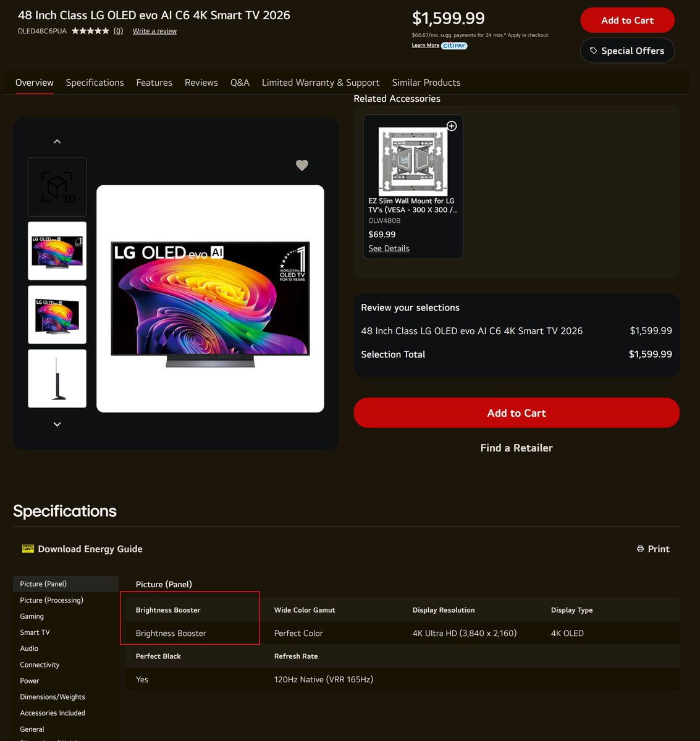Viewport: 700px width, 741px height.
Task: Open the Specifications tab
Action: pyautogui.click(x=95, y=83)
